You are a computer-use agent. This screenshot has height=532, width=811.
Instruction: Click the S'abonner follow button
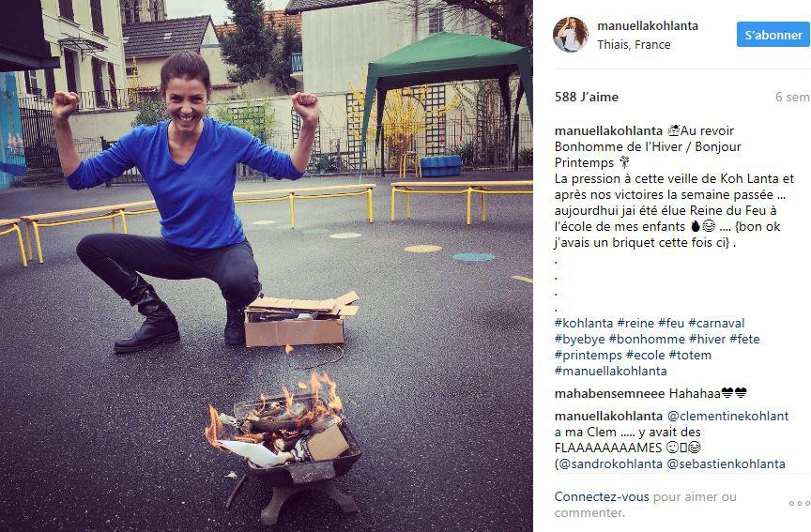[x=773, y=35]
